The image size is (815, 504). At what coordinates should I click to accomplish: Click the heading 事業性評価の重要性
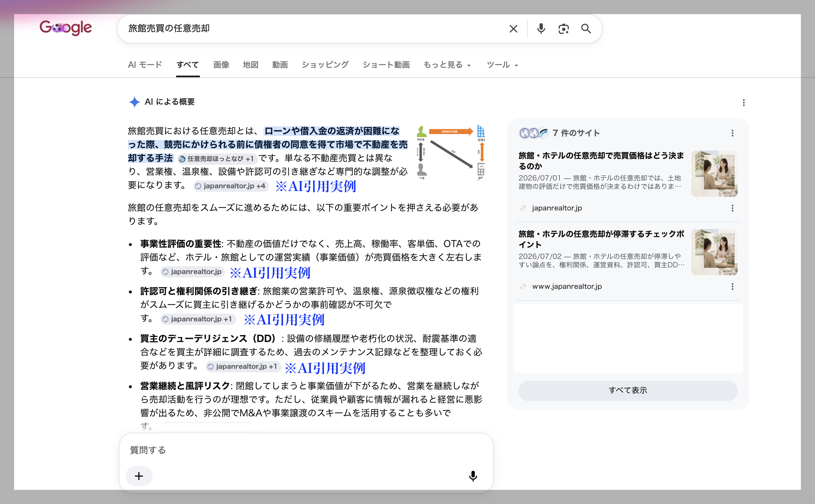[180, 244]
